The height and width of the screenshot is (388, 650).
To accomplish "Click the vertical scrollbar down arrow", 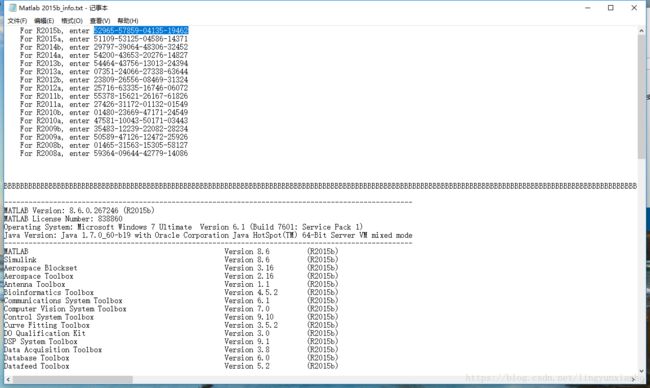I will click(x=642, y=371).
